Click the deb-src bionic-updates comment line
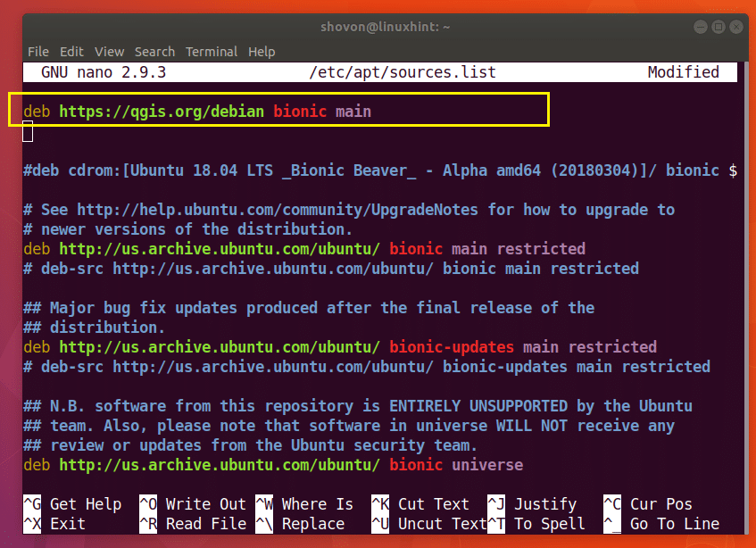Image resolution: width=756 pixels, height=548 pixels. click(367, 367)
